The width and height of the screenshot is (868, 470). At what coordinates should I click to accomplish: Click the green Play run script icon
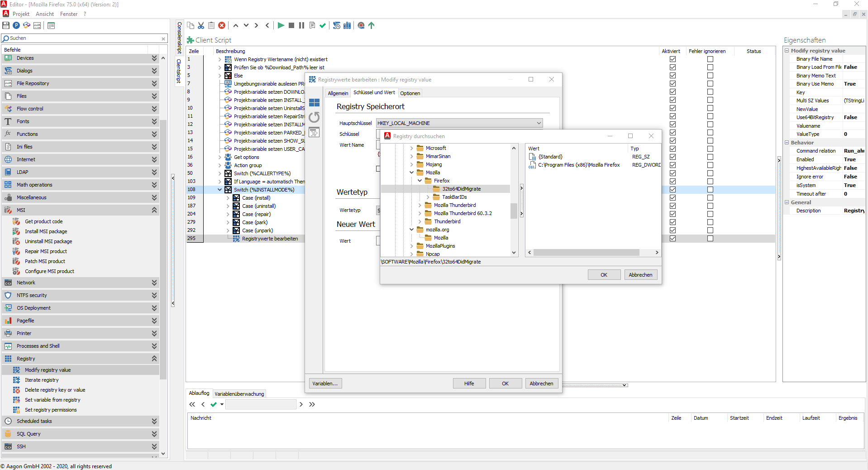coord(281,25)
